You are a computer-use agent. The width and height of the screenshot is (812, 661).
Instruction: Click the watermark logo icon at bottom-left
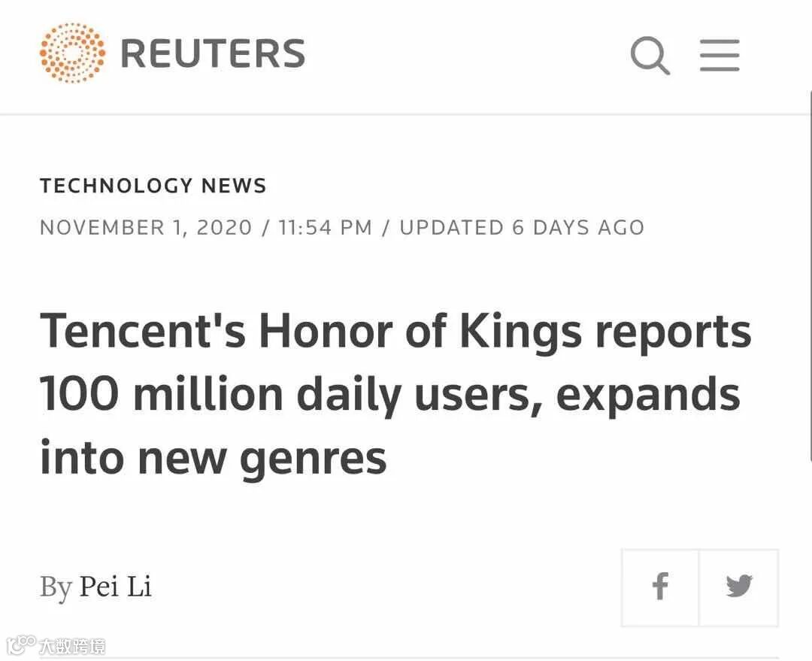[x=21, y=644]
